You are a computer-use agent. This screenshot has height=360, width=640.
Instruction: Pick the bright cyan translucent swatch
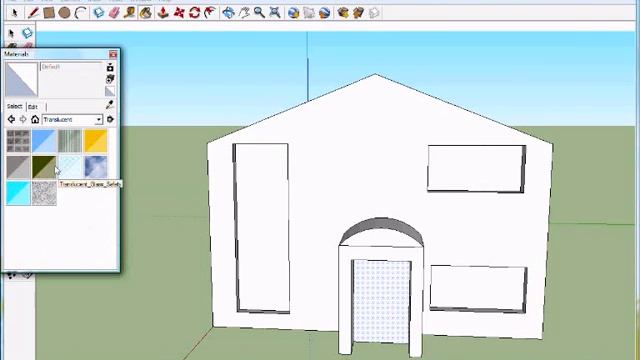18,193
